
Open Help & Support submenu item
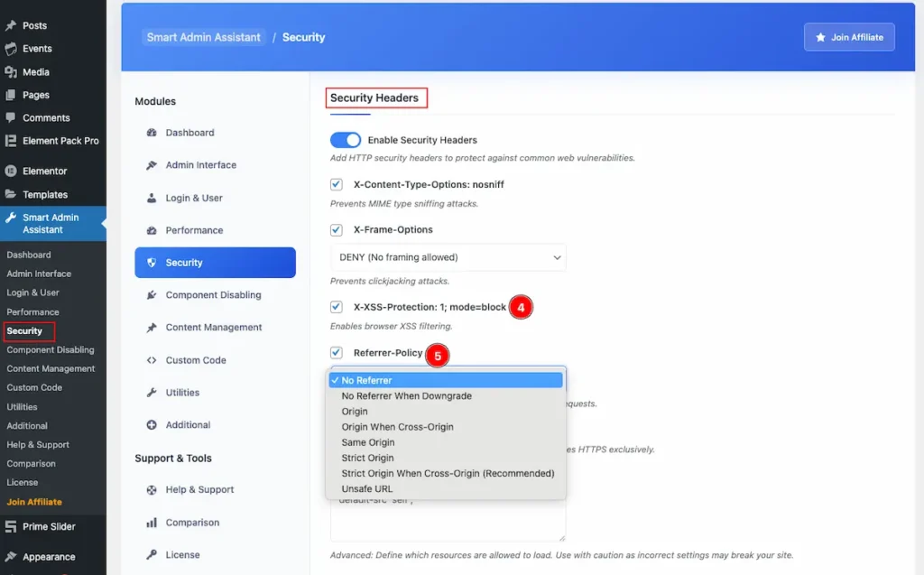tap(38, 445)
